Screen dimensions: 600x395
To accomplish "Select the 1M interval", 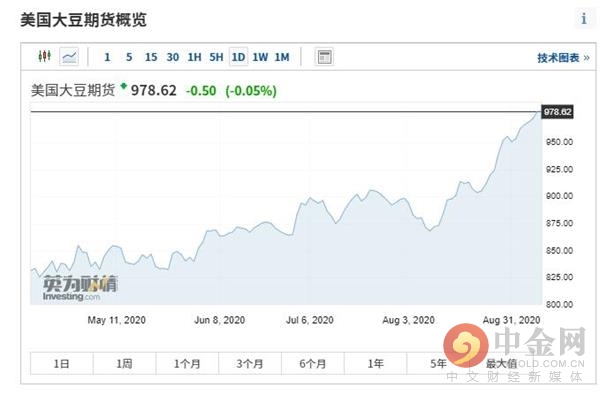I will [282, 57].
